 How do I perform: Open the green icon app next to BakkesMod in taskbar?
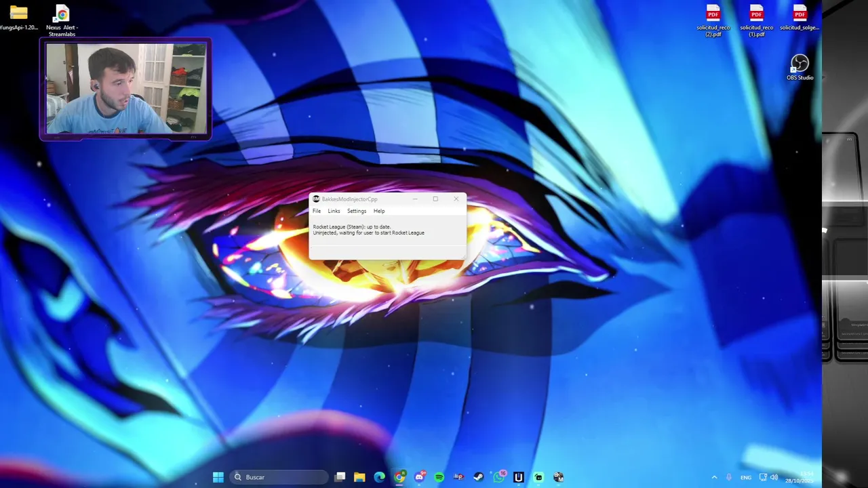point(538,477)
